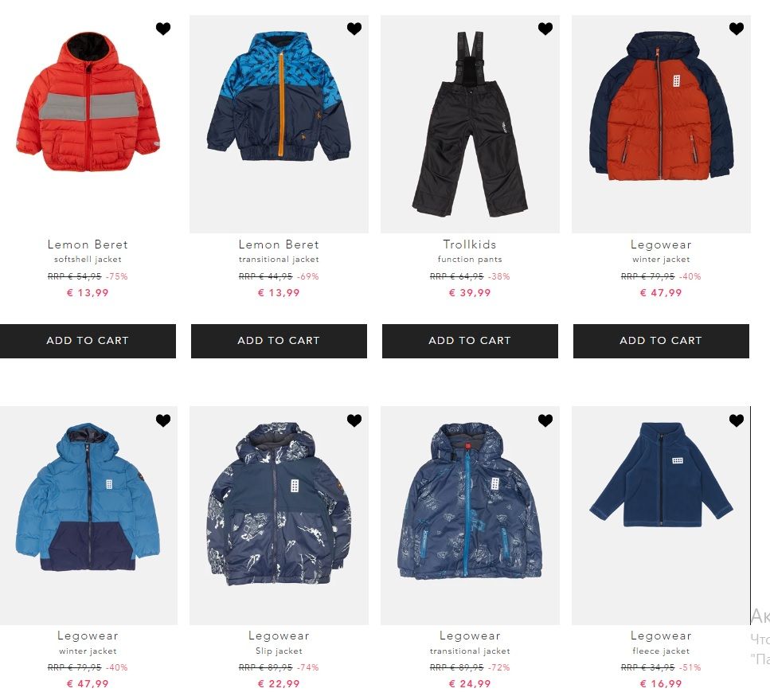
Task: Click heart on Legowear Slip jacket
Action: pos(354,420)
